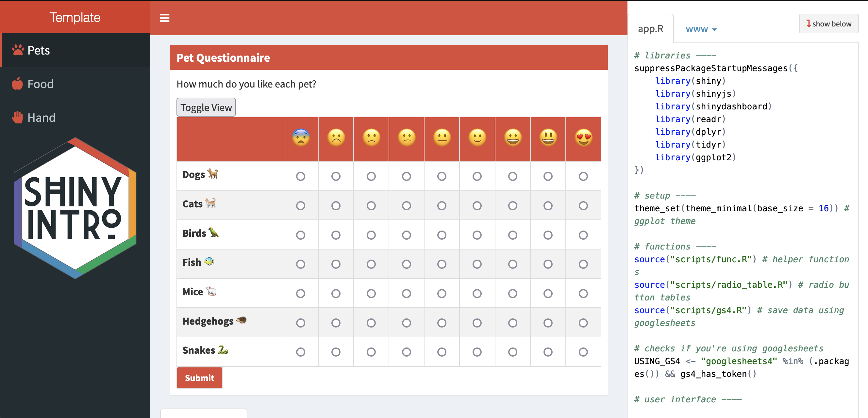Screen dimensions: 868x418
Task: Click the Toggle View button
Action: pos(206,107)
